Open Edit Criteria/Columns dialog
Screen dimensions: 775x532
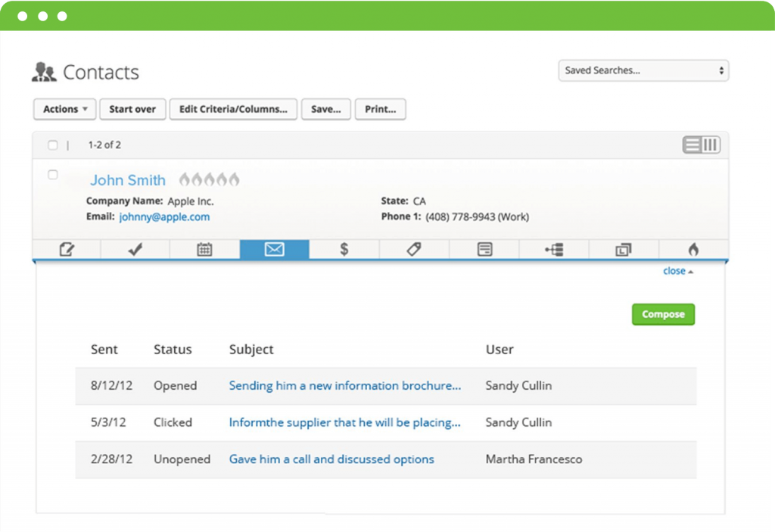[233, 109]
